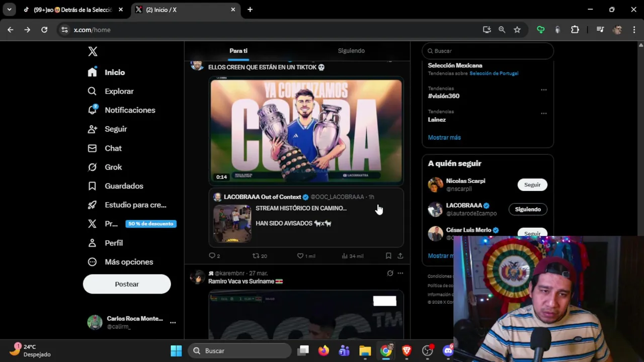The height and width of the screenshot is (362, 644).
Task: Click Mostrar más under trends
Action: pyautogui.click(x=444, y=137)
